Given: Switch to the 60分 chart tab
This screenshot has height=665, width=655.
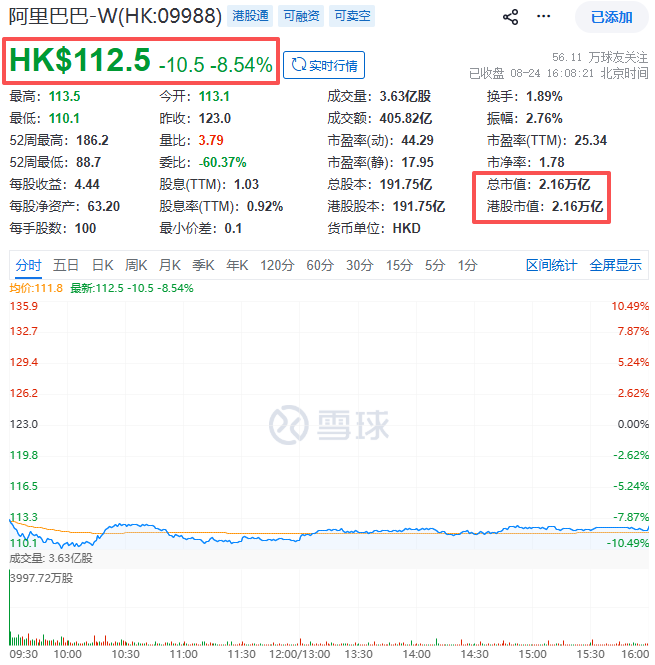Looking at the screenshot, I should point(320,265).
